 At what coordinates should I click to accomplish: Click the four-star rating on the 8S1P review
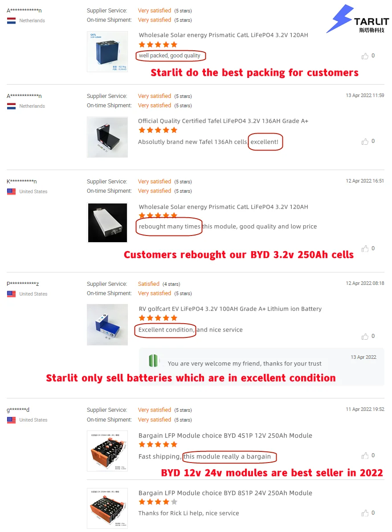pyautogui.click(x=158, y=502)
